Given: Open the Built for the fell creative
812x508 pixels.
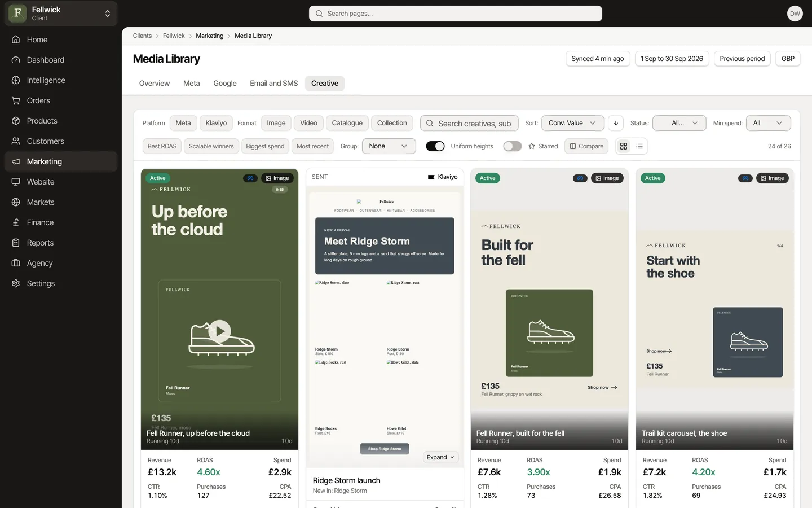Looking at the screenshot, I should tap(549, 309).
